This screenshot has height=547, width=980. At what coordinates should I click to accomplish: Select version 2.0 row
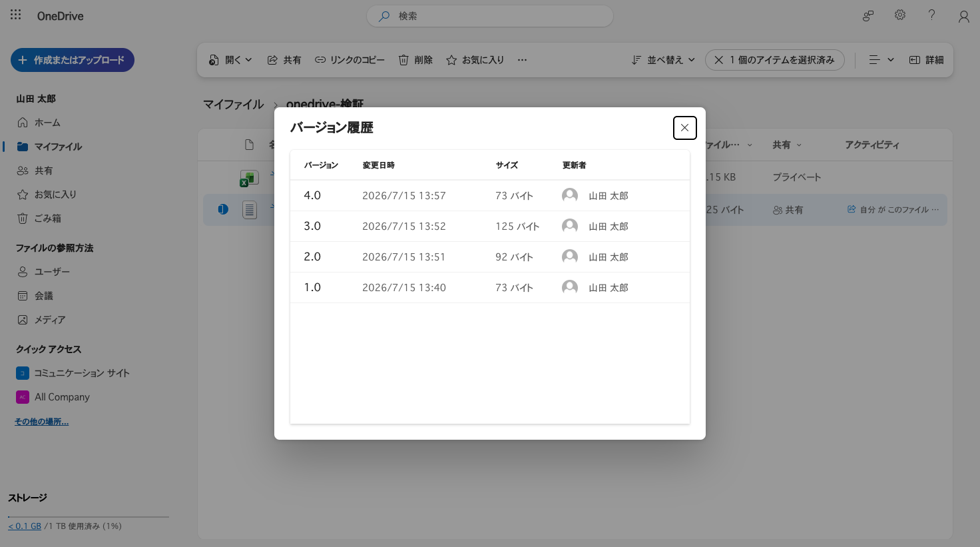coord(490,257)
